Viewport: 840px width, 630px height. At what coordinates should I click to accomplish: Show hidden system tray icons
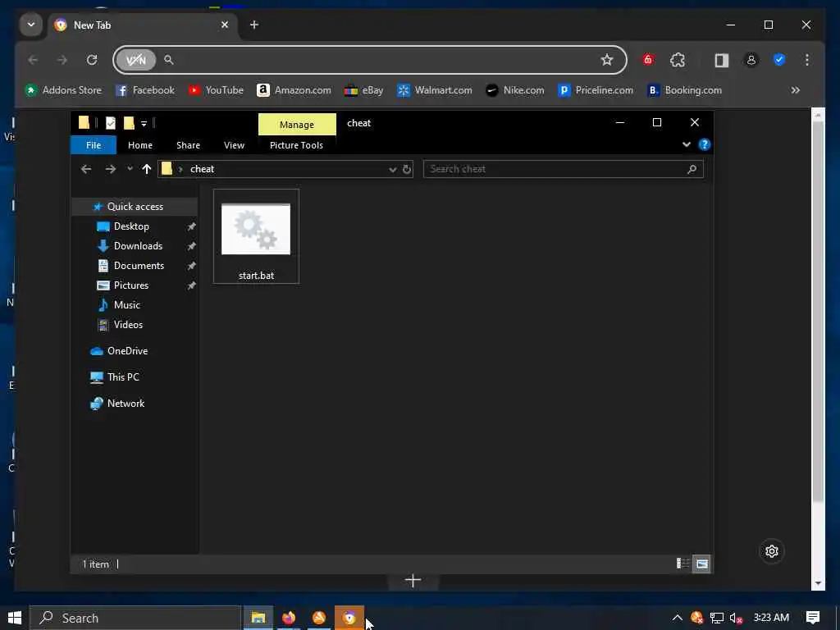tap(677, 618)
